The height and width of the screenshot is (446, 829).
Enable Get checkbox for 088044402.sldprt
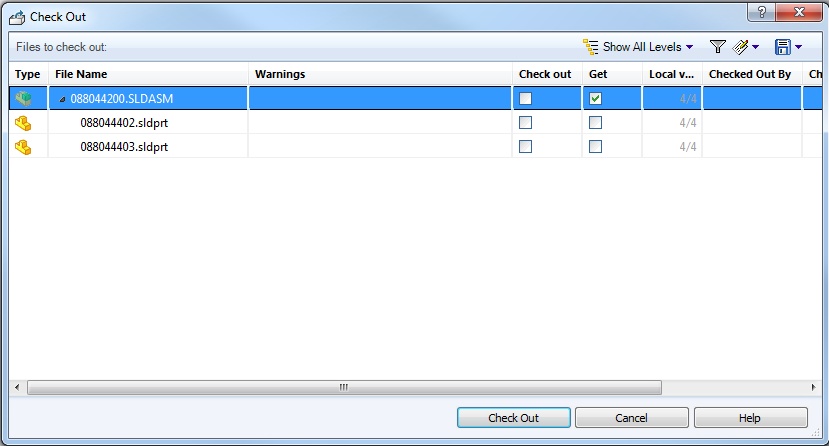[595, 123]
